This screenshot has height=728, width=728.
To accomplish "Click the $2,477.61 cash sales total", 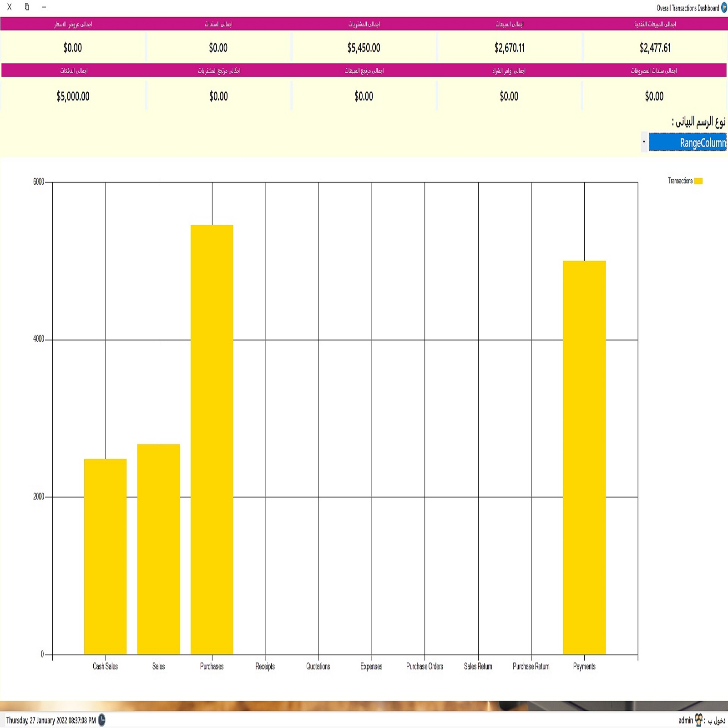I will (x=655, y=48).
